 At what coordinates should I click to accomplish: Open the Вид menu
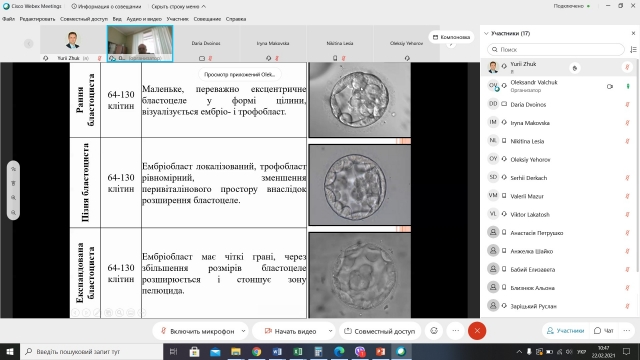point(117,19)
